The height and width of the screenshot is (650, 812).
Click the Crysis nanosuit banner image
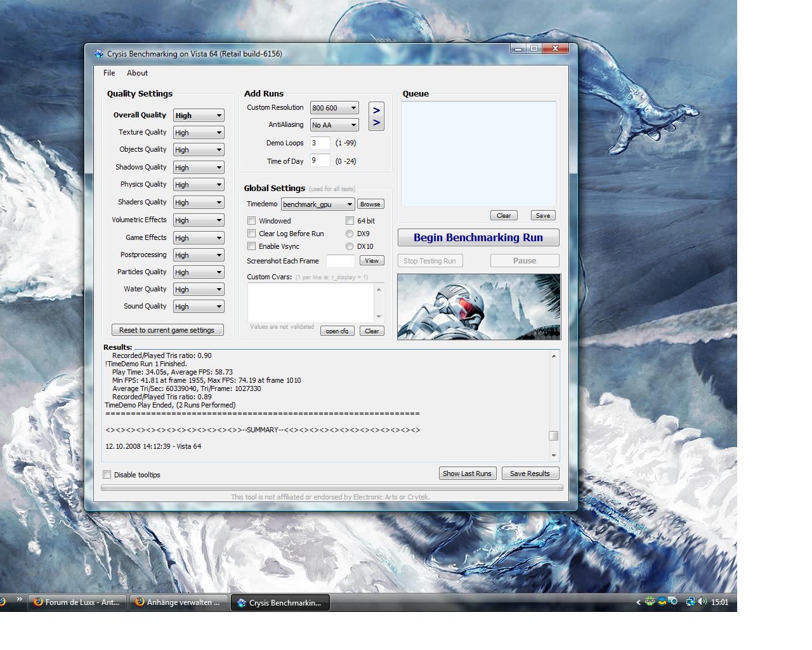(479, 307)
